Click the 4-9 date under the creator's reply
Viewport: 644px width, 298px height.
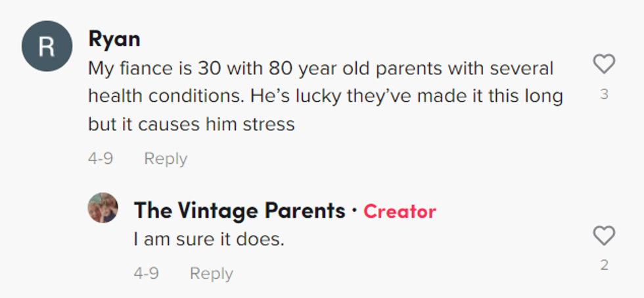(x=146, y=273)
